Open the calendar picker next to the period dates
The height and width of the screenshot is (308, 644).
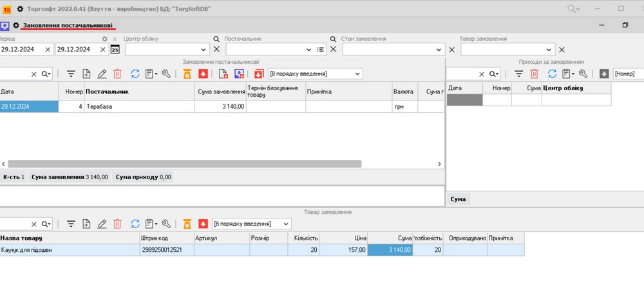click(115, 50)
